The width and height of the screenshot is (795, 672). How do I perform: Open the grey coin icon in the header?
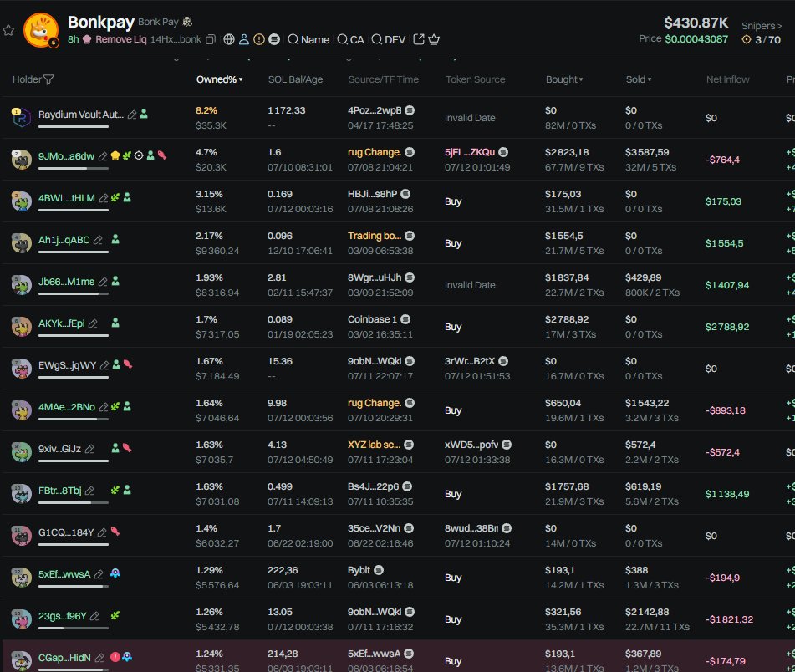pos(274,39)
